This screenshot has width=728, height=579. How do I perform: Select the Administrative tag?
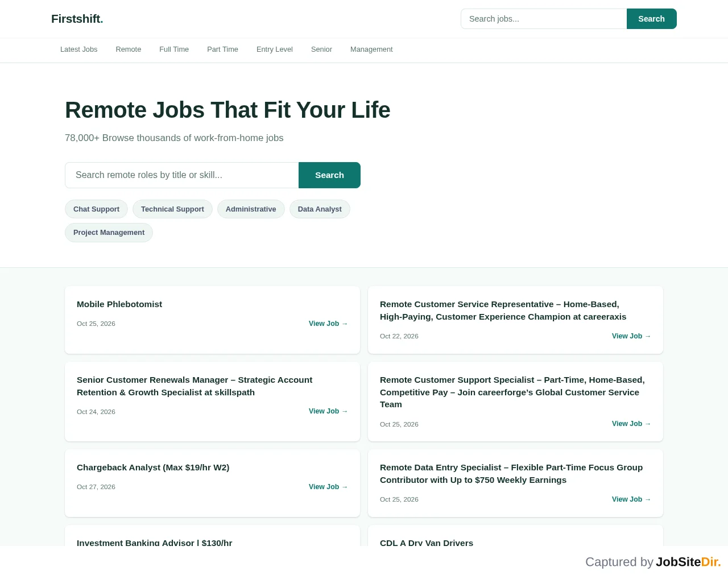pyautogui.click(x=251, y=209)
